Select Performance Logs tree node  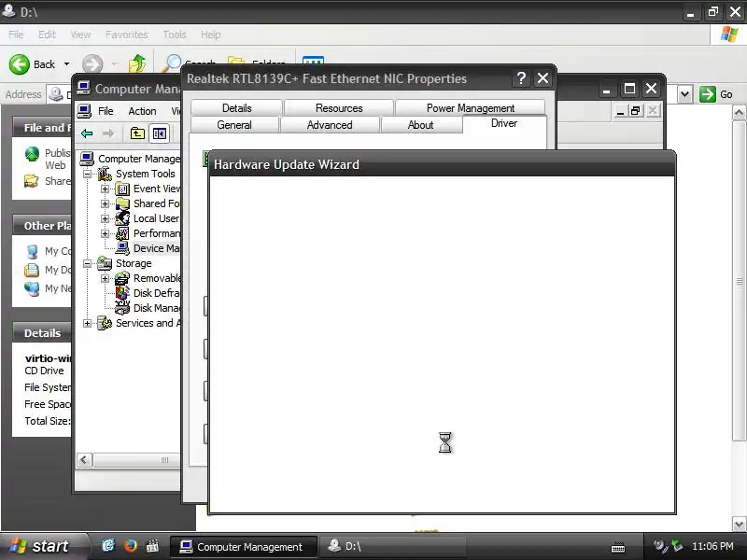point(156,233)
